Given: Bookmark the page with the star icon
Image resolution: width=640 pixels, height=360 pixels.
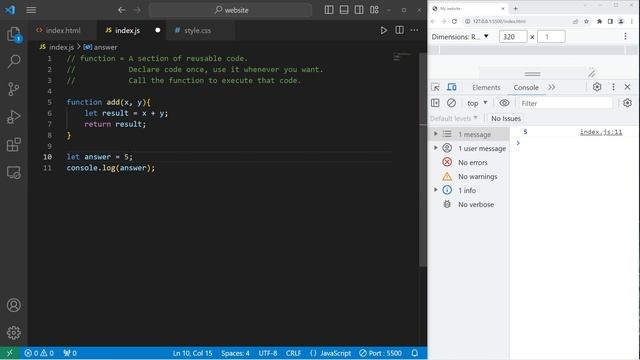Looking at the screenshot, I should (586, 21).
